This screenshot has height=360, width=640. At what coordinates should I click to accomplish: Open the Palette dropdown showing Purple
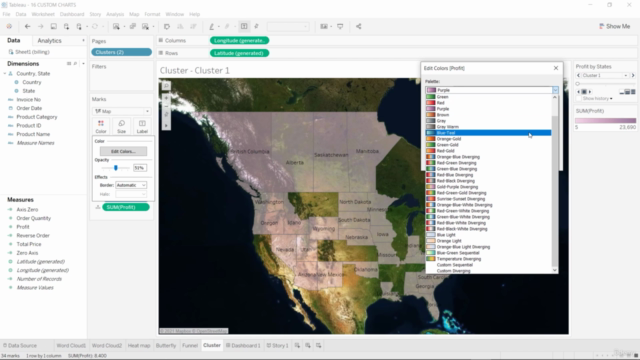click(491, 90)
